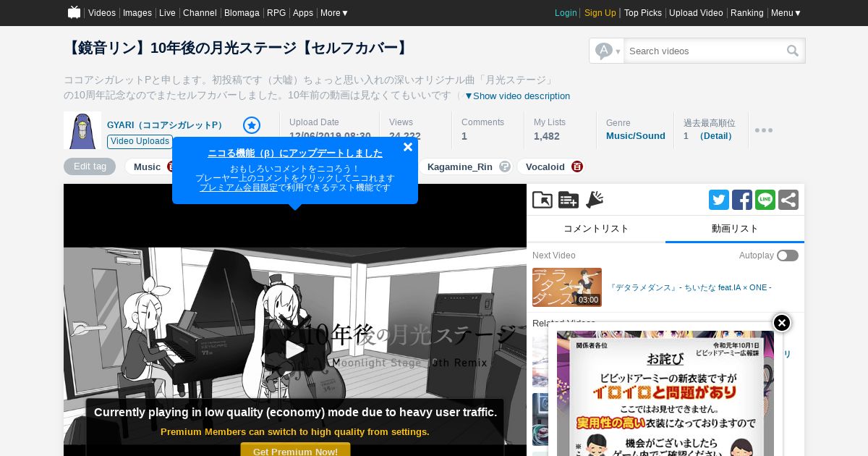
Task: Open the 『デタラメダンス』 next video title link
Action: pos(691,287)
